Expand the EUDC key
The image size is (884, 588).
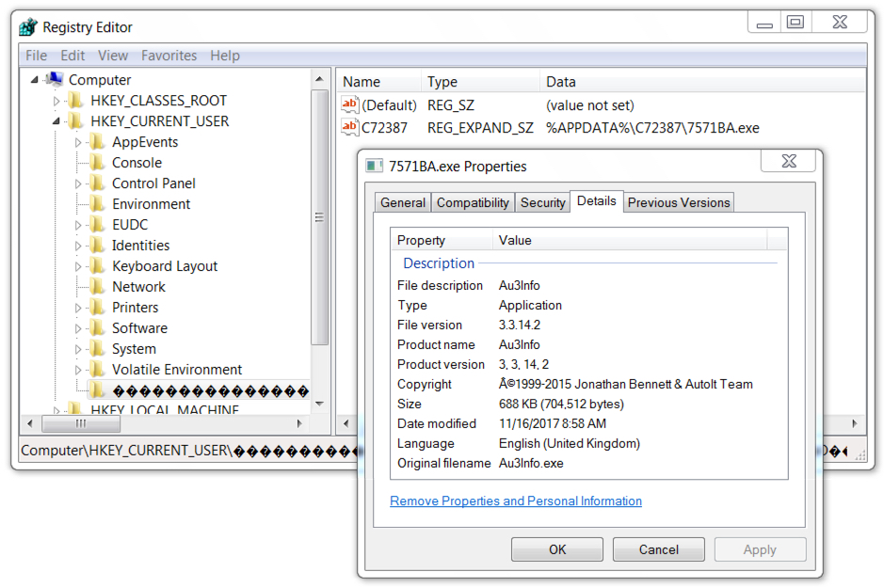[78, 225]
